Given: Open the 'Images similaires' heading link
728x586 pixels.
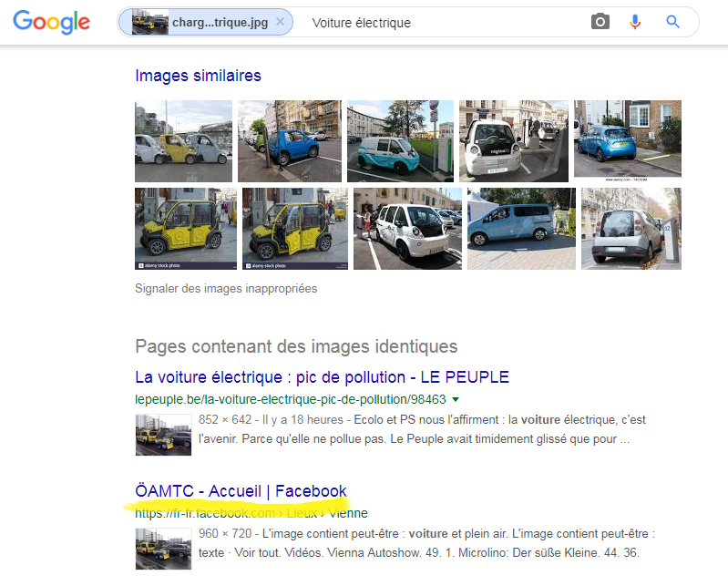Looking at the screenshot, I should [198, 76].
